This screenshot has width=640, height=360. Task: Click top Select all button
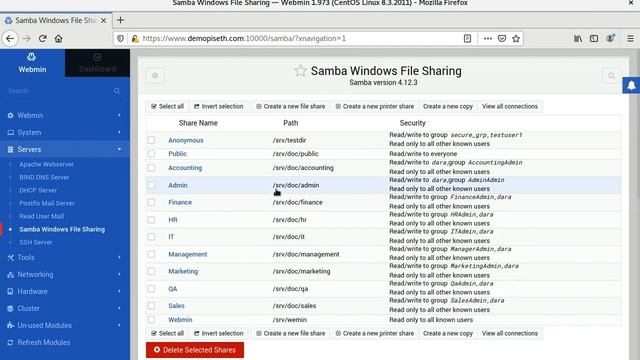(167, 107)
